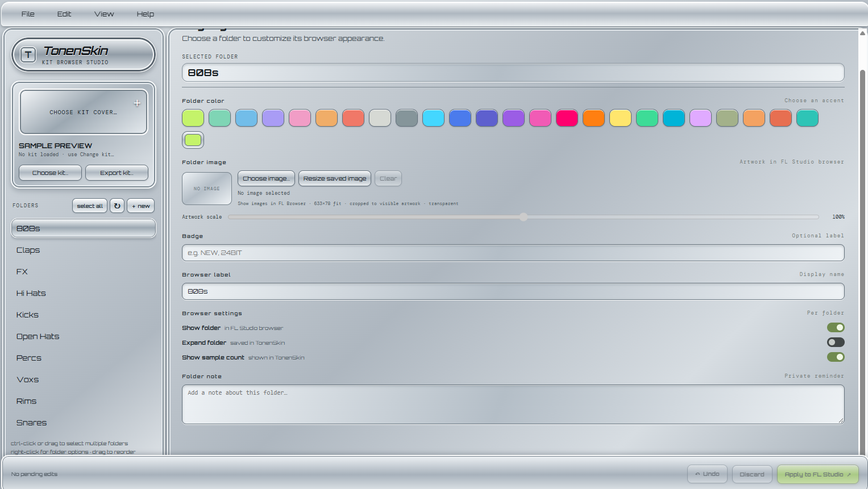The image size is (868, 489).
Task: Click the Choose image button
Action: [x=266, y=178]
